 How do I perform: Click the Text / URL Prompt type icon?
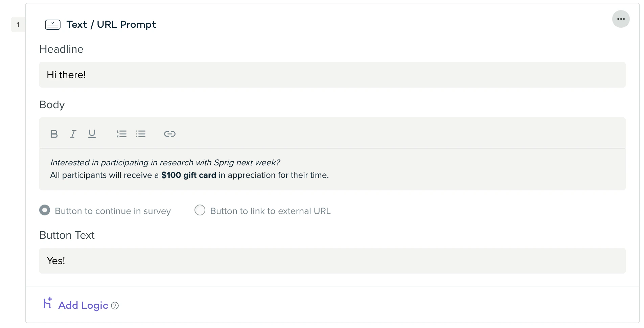pyautogui.click(x=53, y=25)
